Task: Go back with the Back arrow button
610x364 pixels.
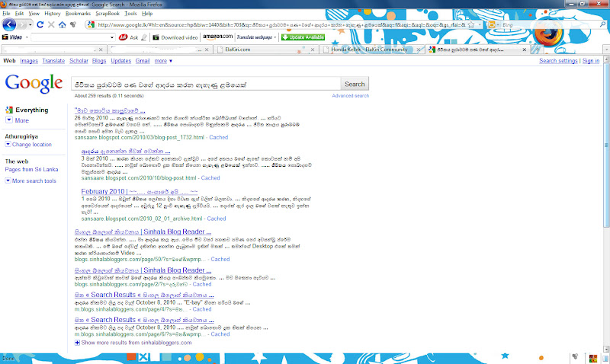Action: point(9,24)
